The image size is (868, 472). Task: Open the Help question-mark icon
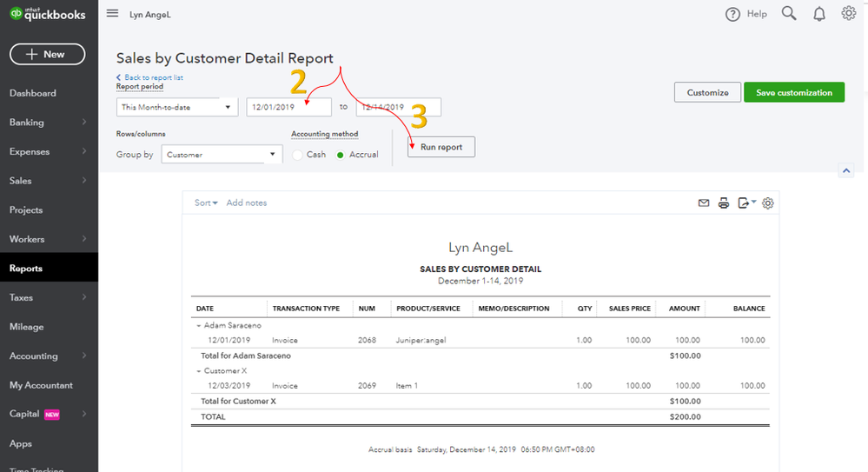[732, 15]
